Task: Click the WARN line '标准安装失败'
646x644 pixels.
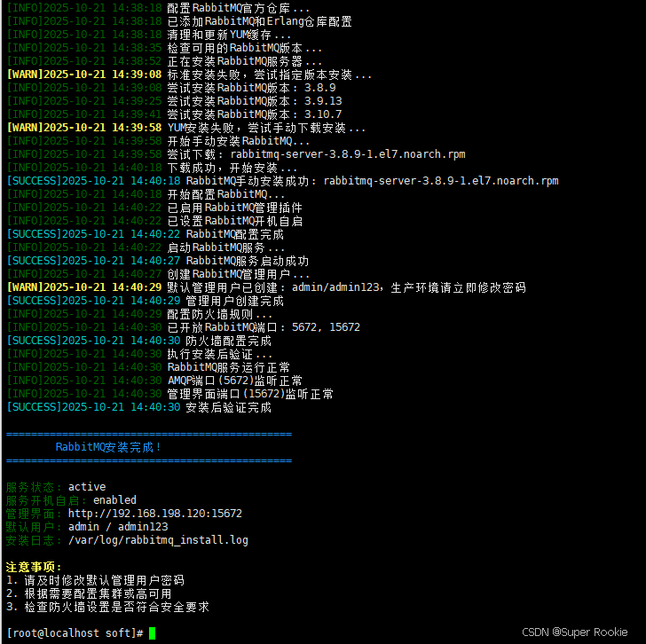Action: 190,75
